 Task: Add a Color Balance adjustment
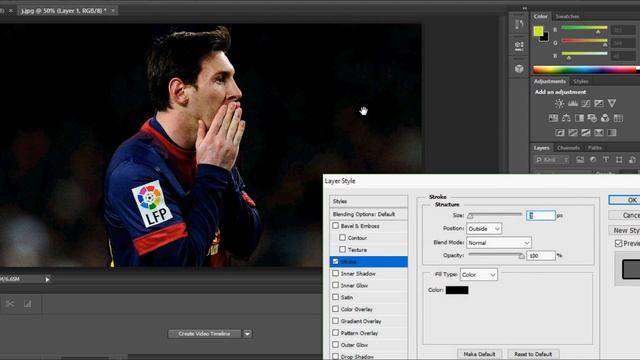pos(566,118)
